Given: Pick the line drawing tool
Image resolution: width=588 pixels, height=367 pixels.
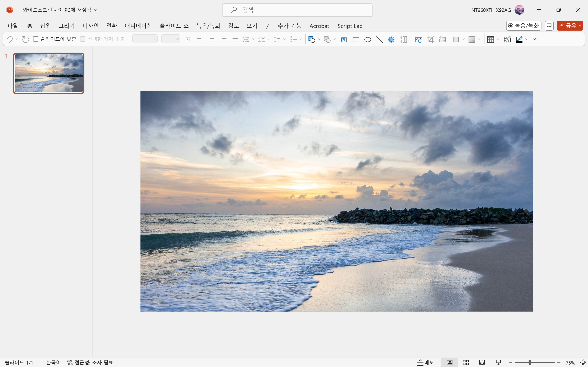Looking at the screenshot, I should coord(379,39).
